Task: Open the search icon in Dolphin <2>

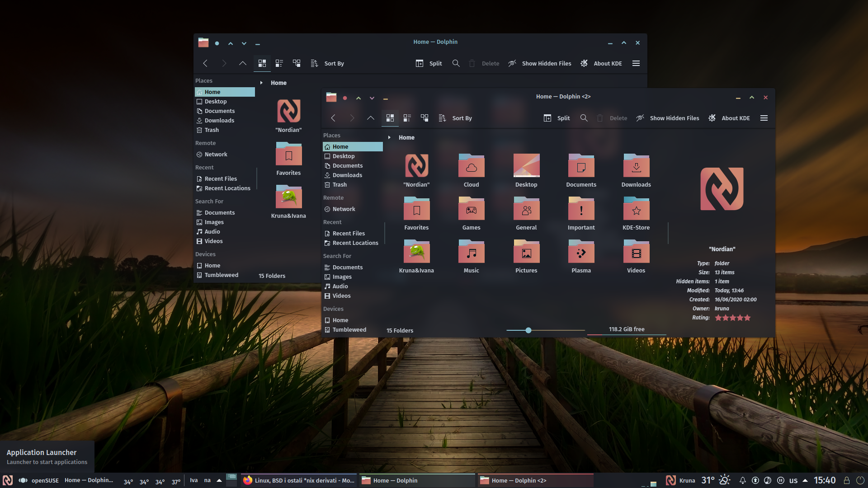Action: (584, 118)
